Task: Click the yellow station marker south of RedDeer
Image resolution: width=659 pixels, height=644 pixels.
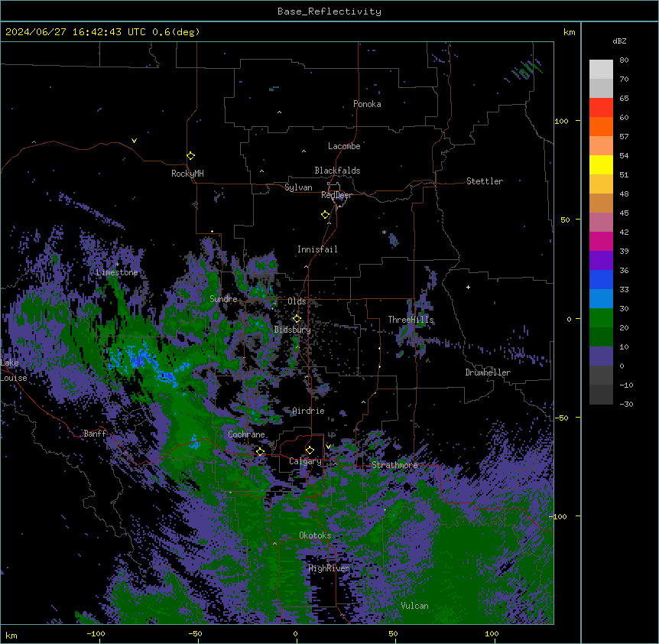Action: (x=325, y=215)
